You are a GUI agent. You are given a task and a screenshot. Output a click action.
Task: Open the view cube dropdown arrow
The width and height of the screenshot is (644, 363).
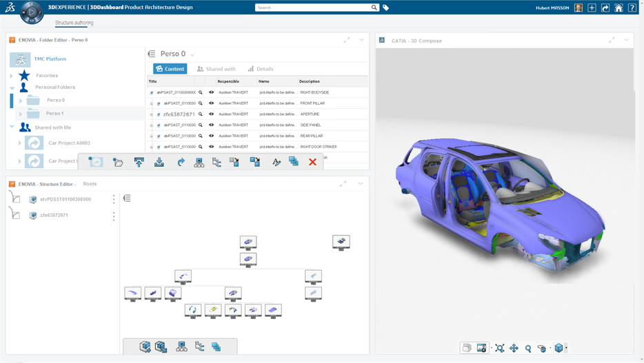point(566,349)
